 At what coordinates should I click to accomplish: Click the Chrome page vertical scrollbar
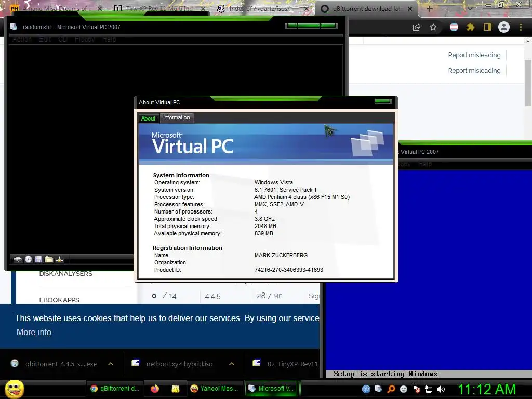pos(528,83)
